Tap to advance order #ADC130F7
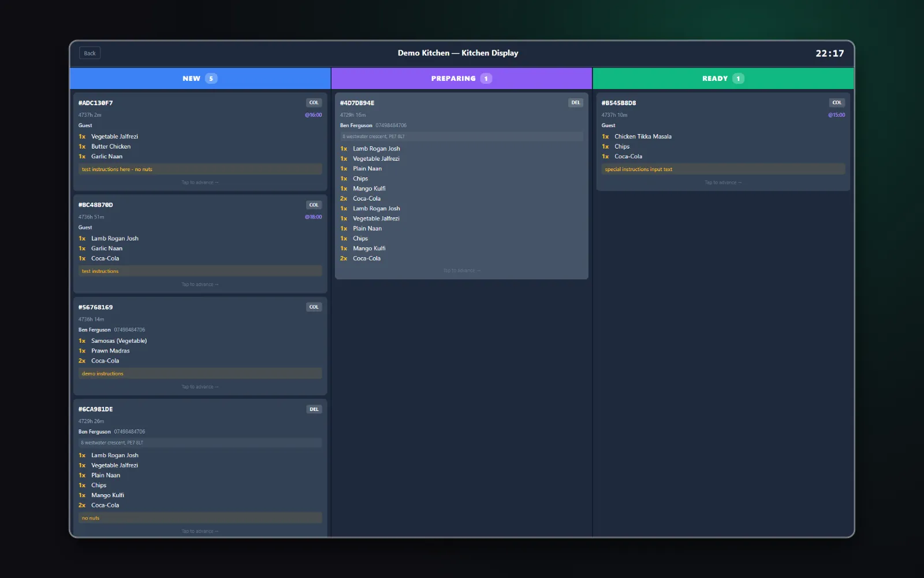Image resolution: width=924 pixels, height=578 pixels. pos(200,183)
